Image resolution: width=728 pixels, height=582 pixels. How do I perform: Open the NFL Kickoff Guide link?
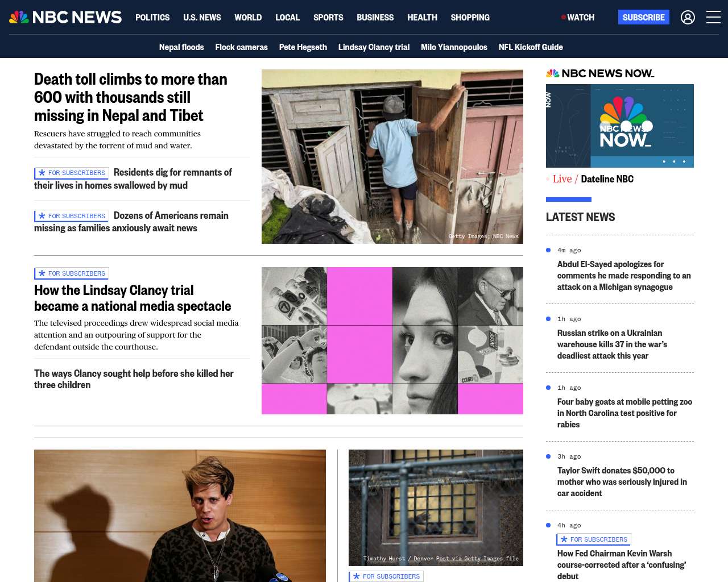click(531, 47)
